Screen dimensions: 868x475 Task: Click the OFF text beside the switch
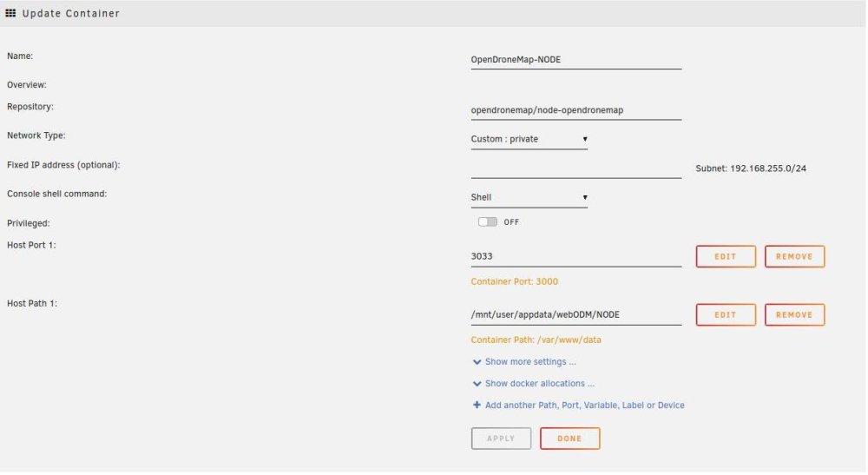pos(511,222)
